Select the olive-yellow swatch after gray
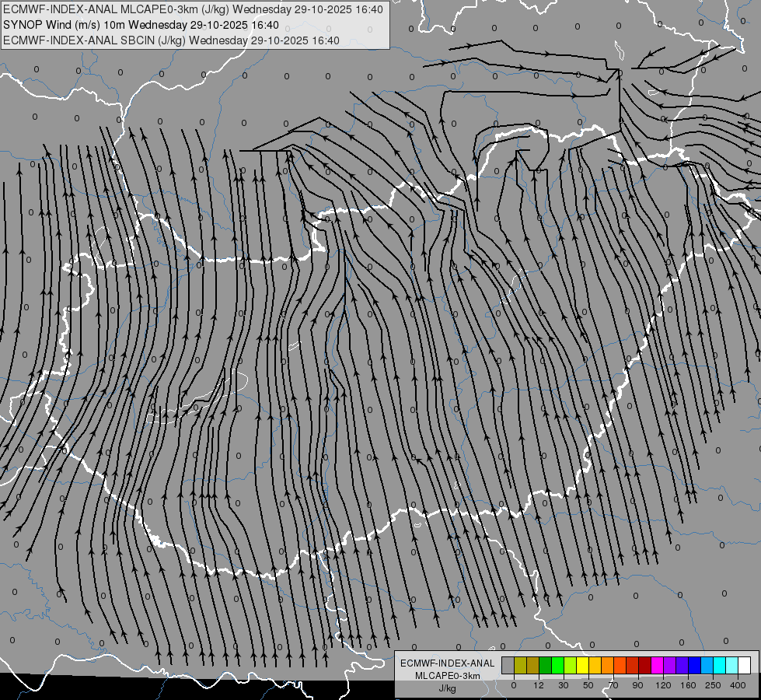The width and height of the screenshot is (761, 700). (x=520, y=665)
